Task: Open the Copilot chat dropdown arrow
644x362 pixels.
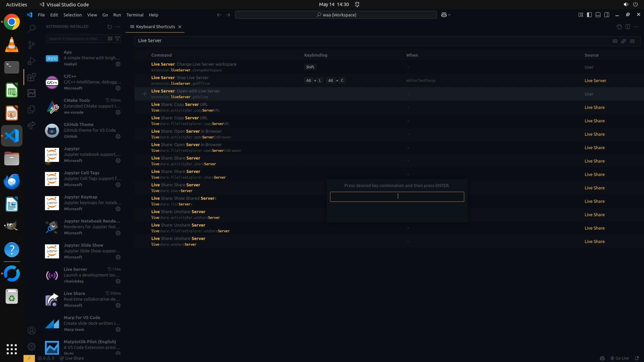Action: pos(449,15)
